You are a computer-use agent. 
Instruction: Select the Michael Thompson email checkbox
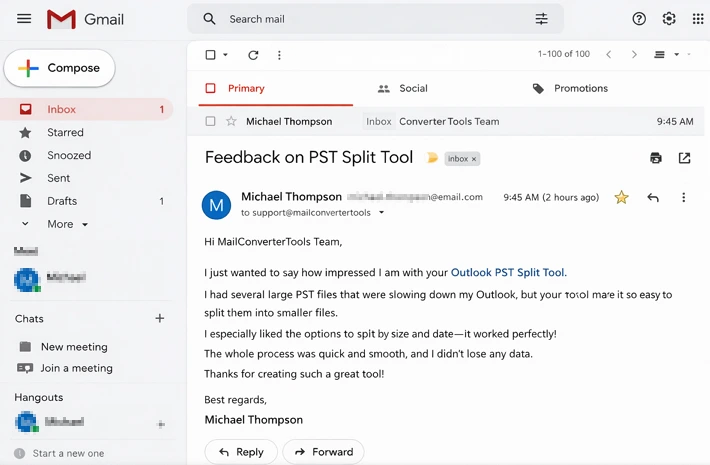[210, 121]
